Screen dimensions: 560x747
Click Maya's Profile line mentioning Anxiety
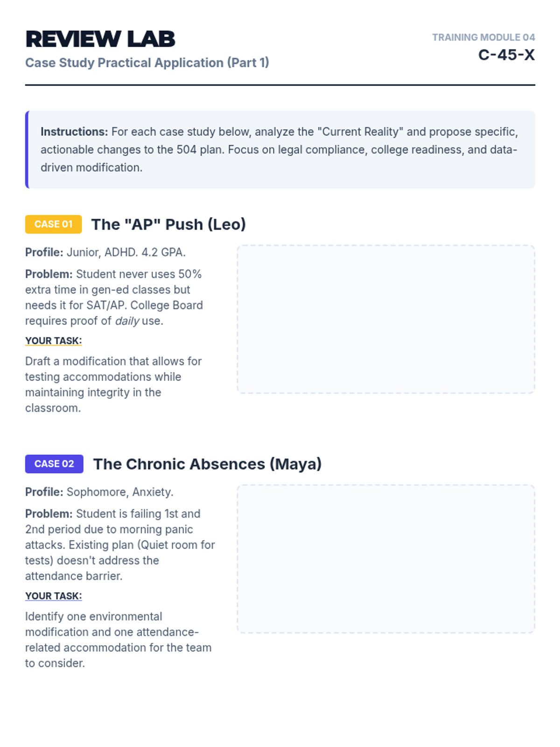click(99, 492)
